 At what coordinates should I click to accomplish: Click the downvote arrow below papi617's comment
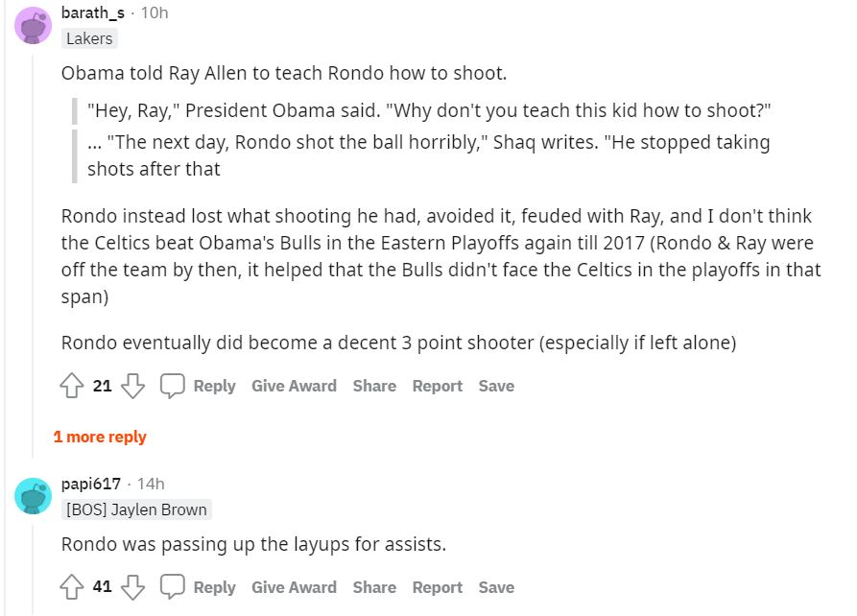[x=132, y=586]
